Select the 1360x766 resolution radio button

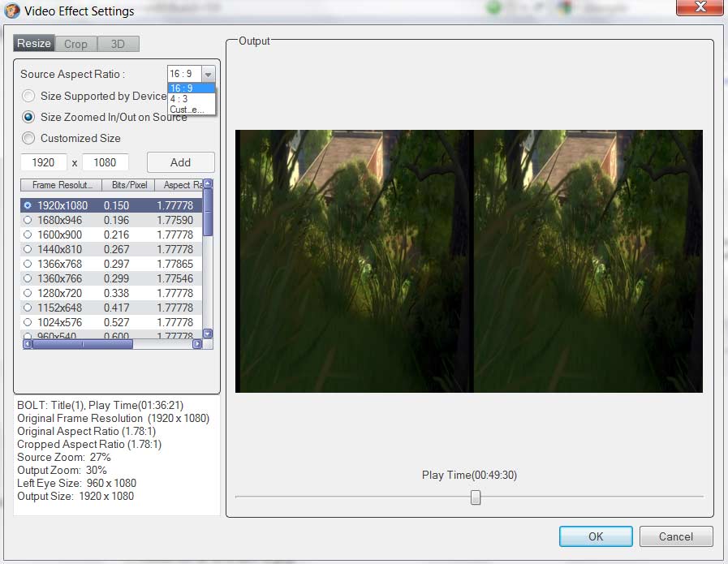pyautogui.click(x=28, y=278)
